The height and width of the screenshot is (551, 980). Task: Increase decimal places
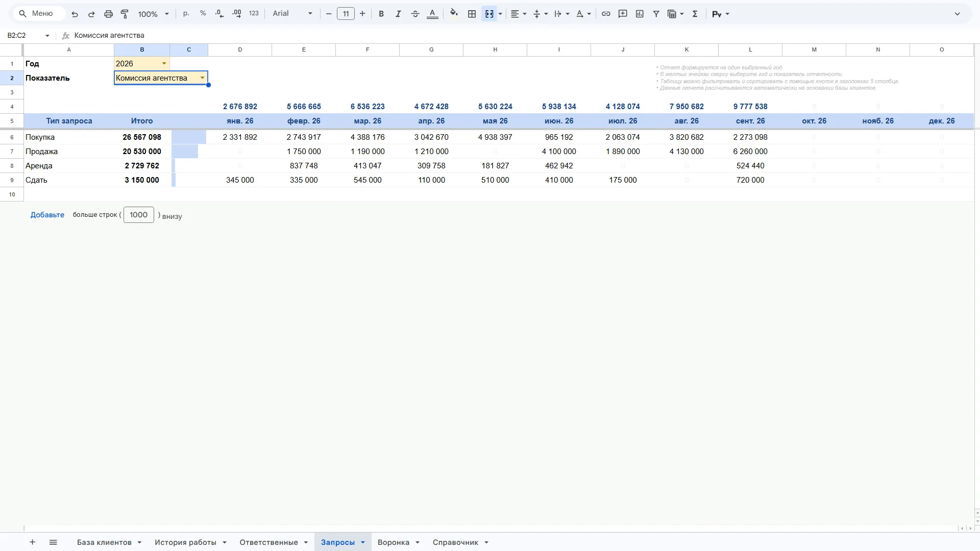pyautogui.click(x=237, y=14)
